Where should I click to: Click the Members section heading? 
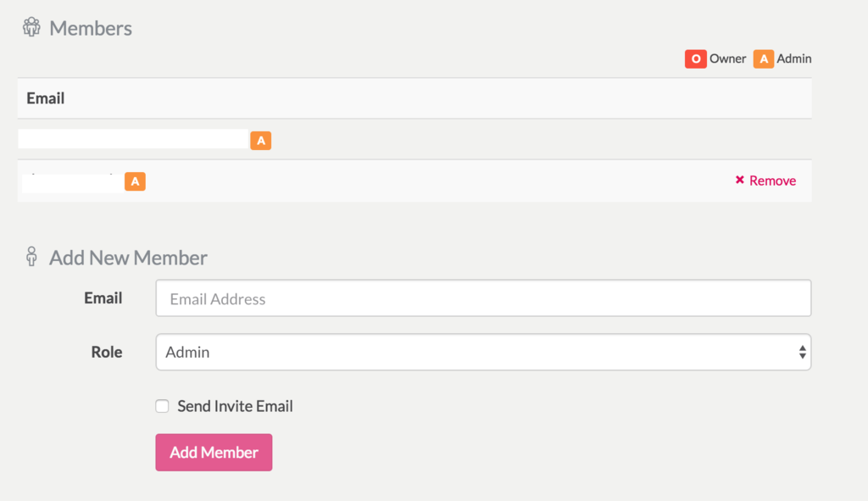pyautogui.click(x=90, y=28)
